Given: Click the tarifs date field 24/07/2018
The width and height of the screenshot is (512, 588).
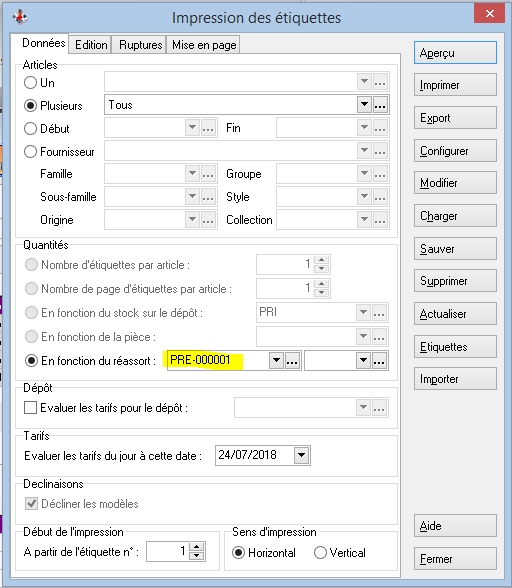Looking at the screenshot, I should (255, 456).
